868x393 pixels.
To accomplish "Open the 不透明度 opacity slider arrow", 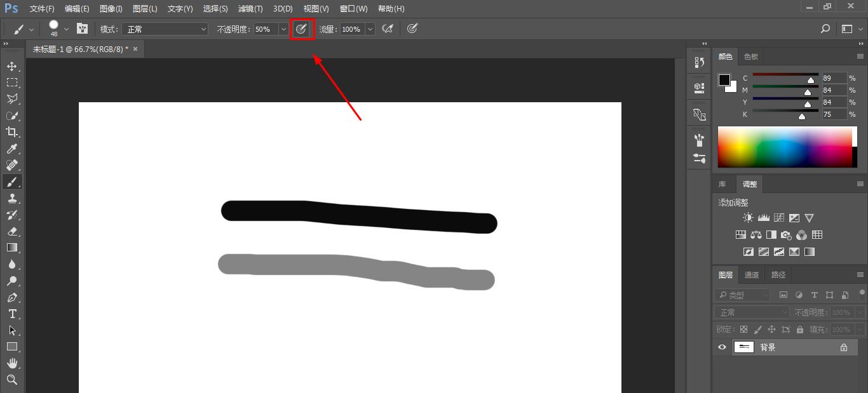I will coord(283,29).
